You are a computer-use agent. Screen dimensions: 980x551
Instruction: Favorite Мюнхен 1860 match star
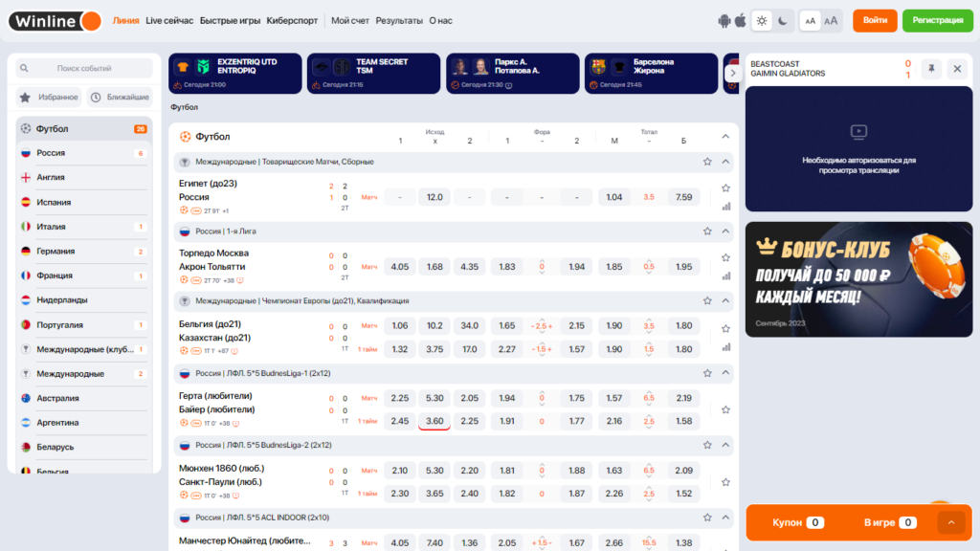click(725, 482)
